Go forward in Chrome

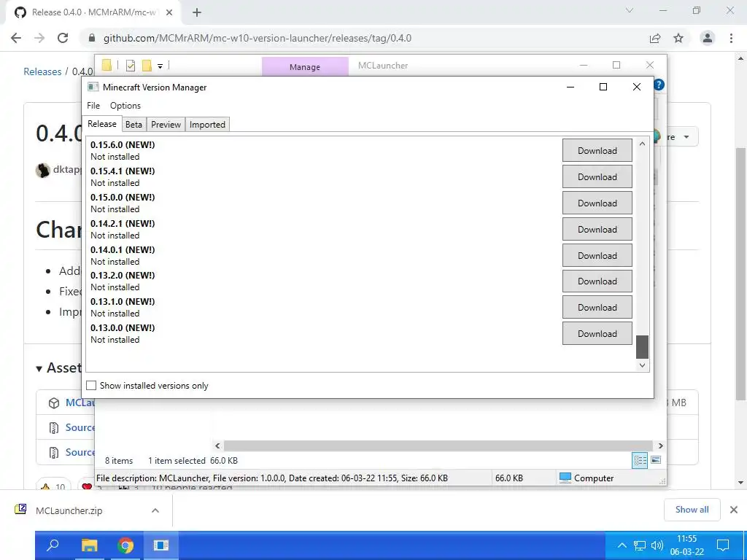(39, 38)
